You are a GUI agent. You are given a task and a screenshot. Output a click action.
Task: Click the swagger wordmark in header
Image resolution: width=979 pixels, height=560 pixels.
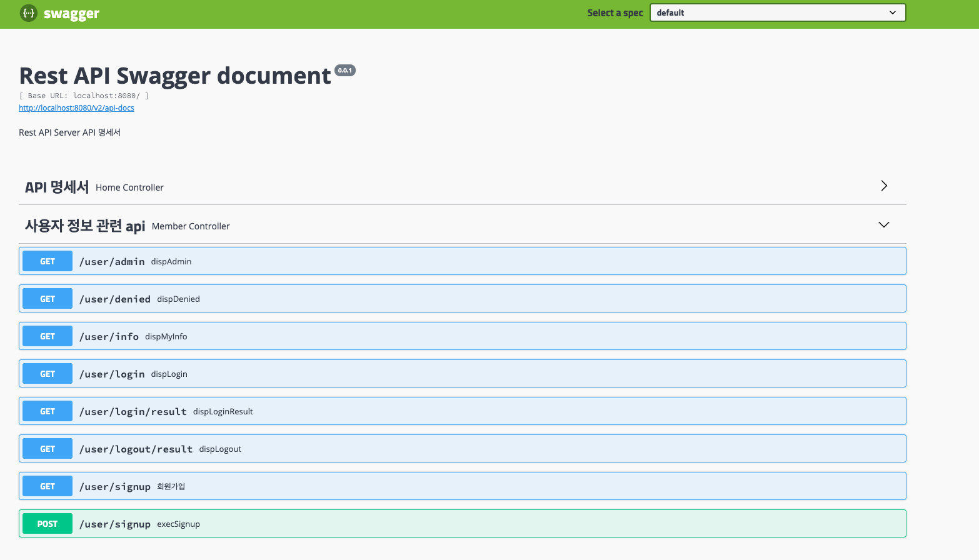point(71,14)
